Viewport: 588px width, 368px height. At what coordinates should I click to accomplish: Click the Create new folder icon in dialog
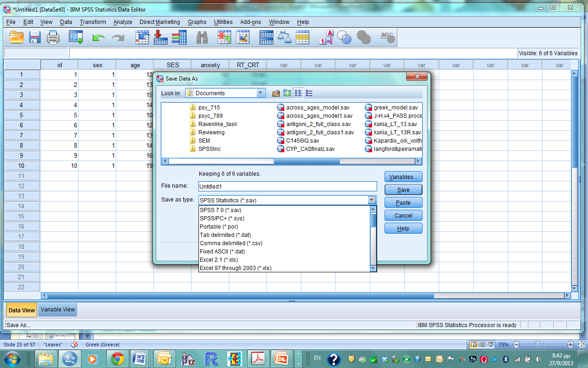tap(287, 93)
